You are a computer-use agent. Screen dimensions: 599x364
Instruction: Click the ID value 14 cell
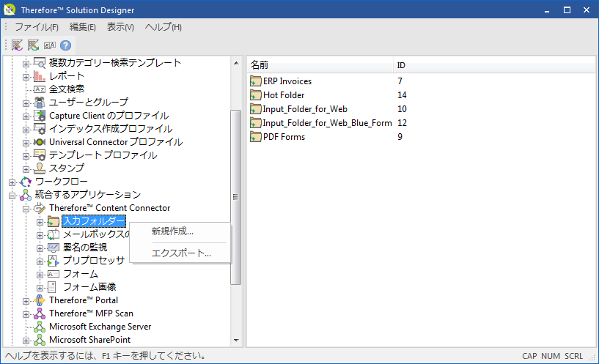(x=402, y=95)
